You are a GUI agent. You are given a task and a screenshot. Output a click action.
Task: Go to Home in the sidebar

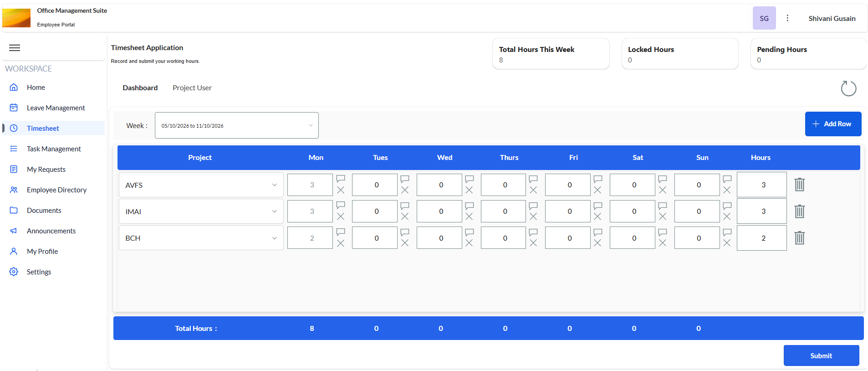(54, 88)
